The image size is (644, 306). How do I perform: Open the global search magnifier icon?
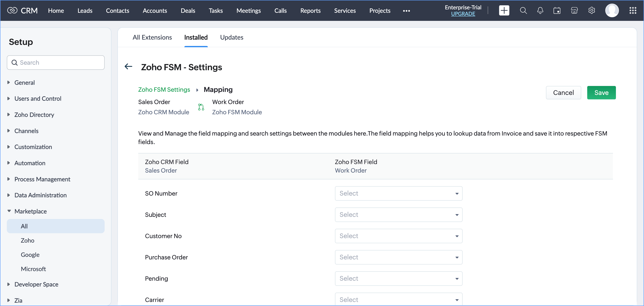[523, 10]
